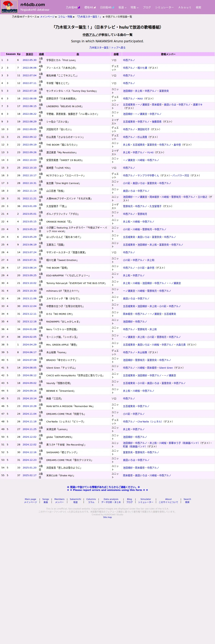
Task: Open the 2022.07.18 broadcast date link
Action: point(29,91)
